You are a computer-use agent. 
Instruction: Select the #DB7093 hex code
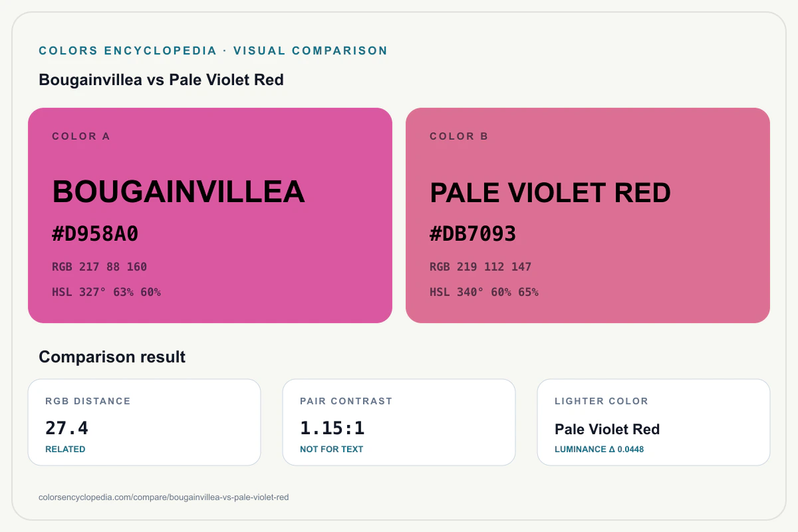pos(473,234)
